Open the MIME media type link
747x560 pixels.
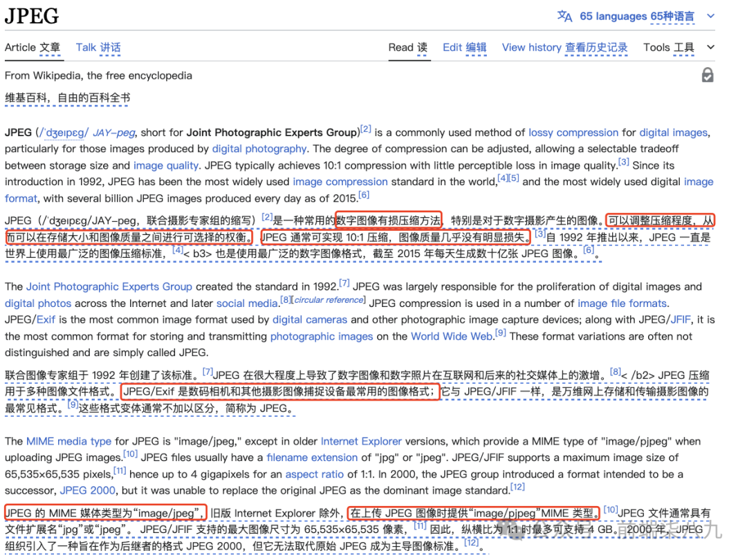pyautogui.click(x=68, y=441)
